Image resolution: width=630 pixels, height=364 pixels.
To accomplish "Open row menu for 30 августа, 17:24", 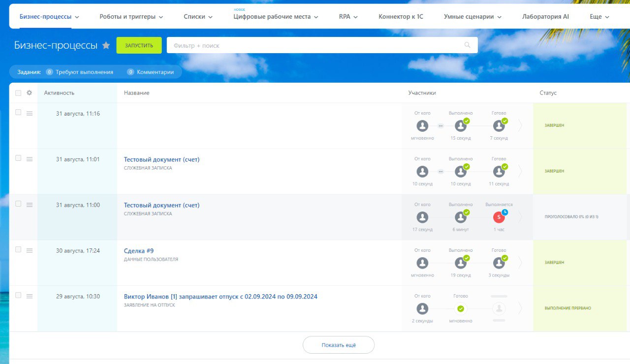I will [x=30, y=250].
